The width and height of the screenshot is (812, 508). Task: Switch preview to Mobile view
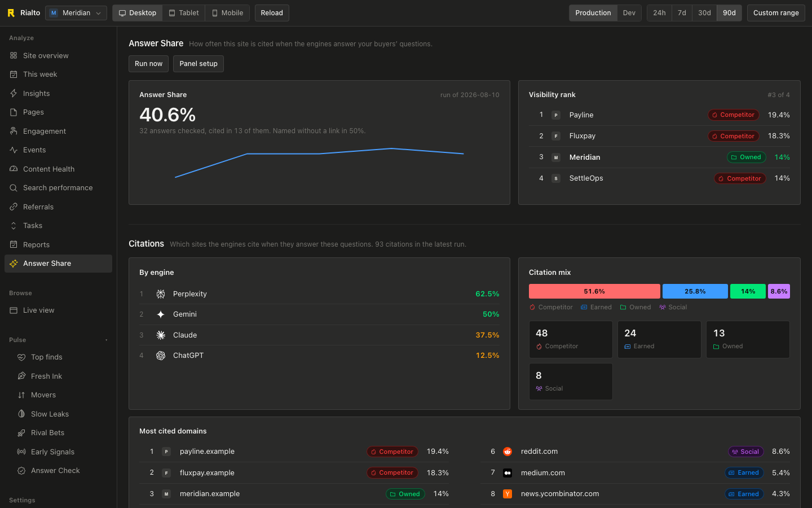pos(227,13)
